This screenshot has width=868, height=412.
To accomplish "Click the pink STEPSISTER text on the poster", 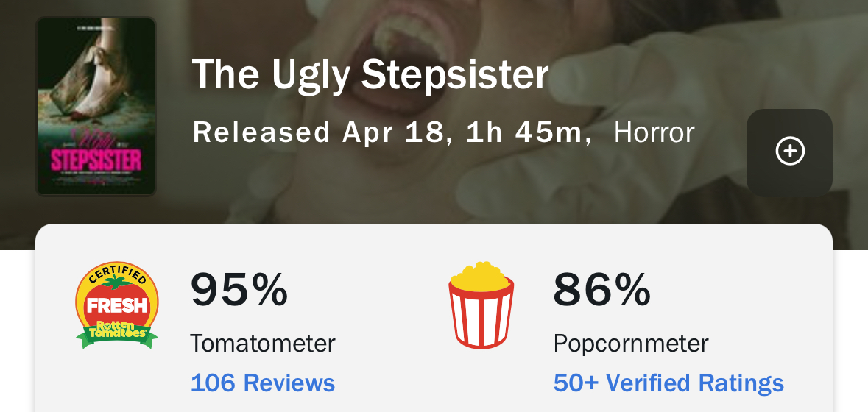I will point(96,160).
